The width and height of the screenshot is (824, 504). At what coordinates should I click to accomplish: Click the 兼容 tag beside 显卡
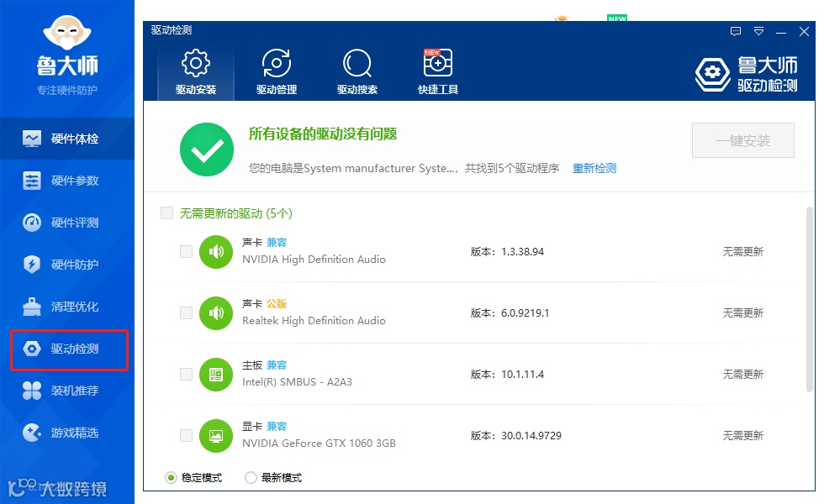click(x=277, y=427)
